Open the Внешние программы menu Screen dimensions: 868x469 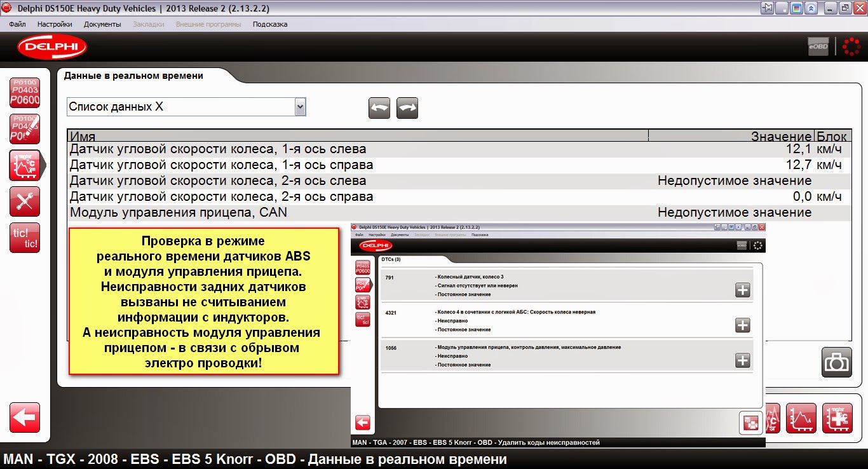[208, 24]
